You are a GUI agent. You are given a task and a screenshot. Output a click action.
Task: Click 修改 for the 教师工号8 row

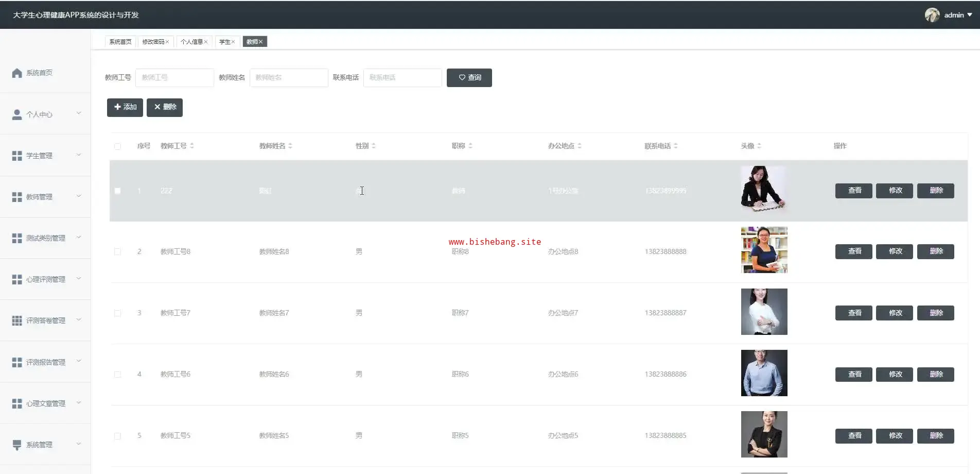(895, 251)
